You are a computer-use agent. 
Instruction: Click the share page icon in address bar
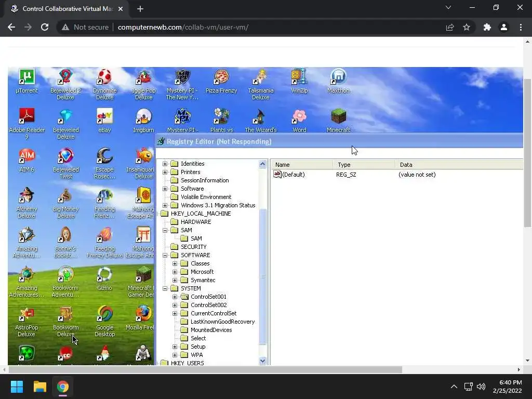[x=450, y=27]
